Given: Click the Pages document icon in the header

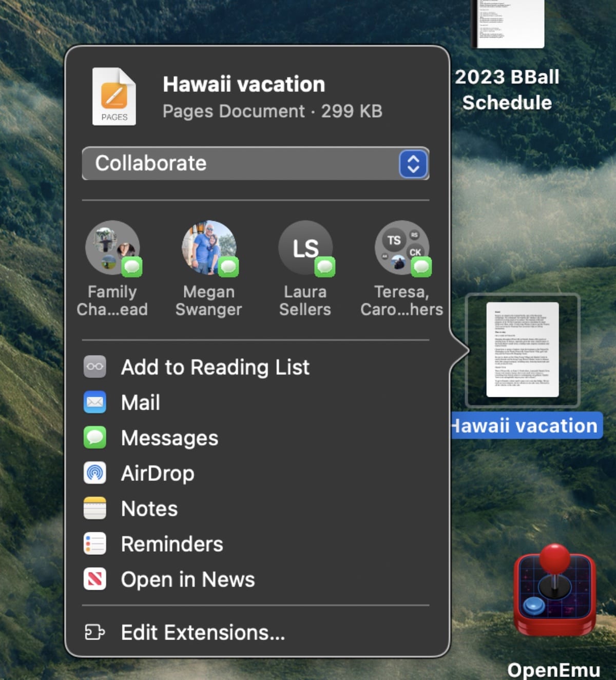Looking at the screenshot, I should click(113, 96).
